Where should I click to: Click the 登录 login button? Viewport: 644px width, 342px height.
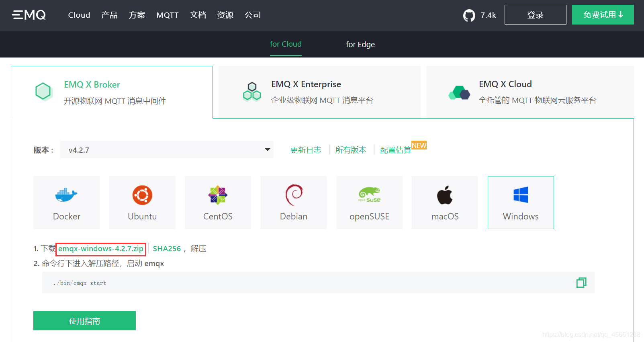[x=536, y=15]
